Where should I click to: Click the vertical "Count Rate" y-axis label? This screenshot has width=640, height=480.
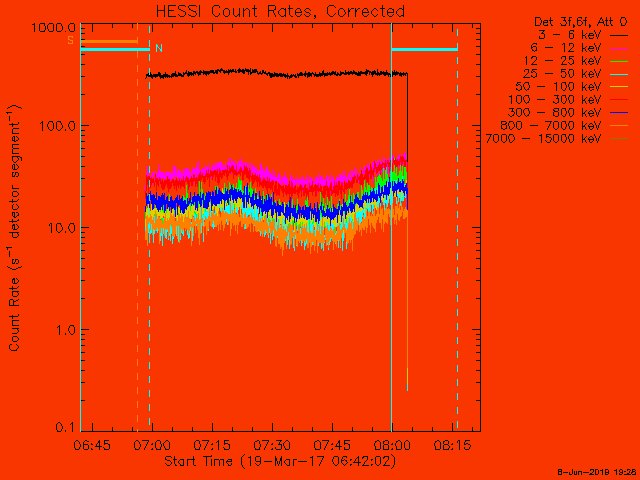[15, 228]
